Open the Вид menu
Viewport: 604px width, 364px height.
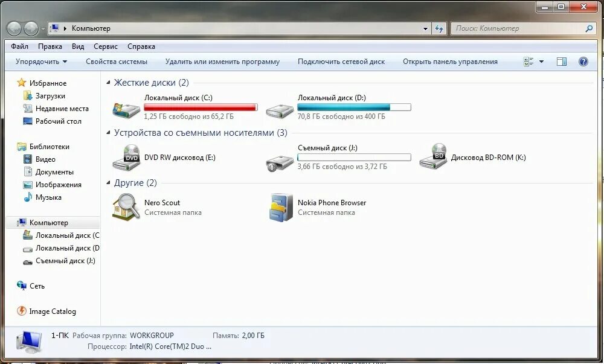78,46
